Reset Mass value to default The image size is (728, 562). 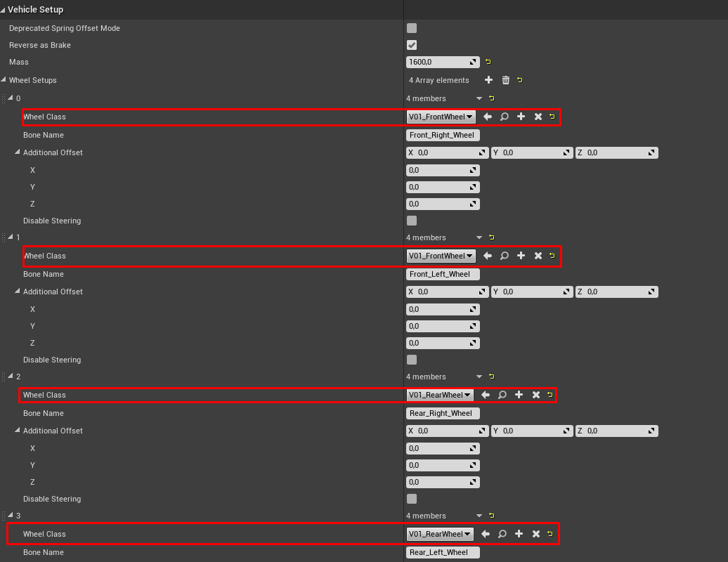[488, 62]
